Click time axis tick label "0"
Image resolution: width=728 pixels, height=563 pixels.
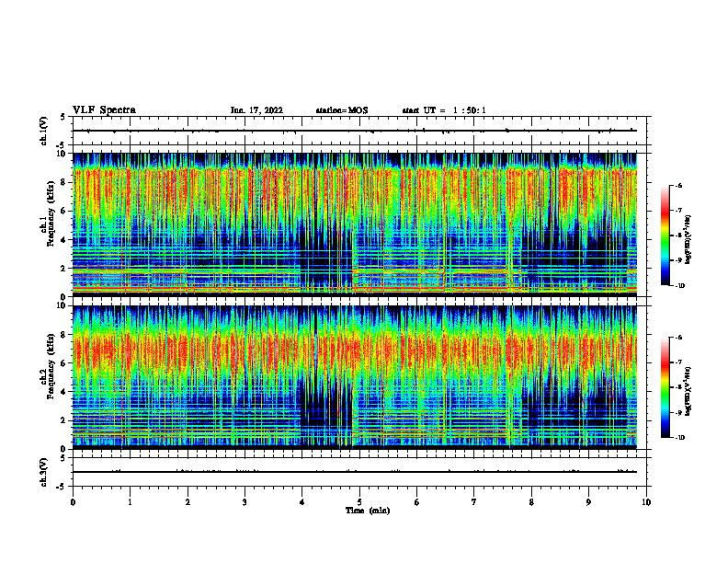point(73,502)
